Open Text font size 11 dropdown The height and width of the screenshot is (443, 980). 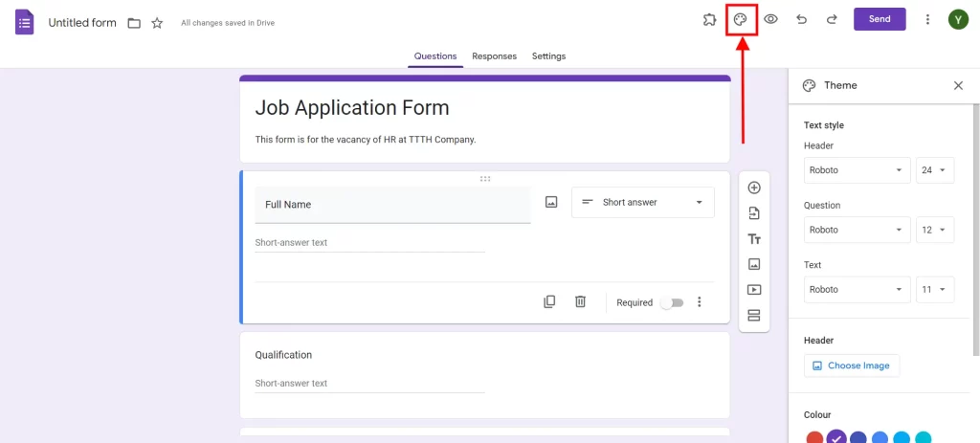tap(935, 289)
